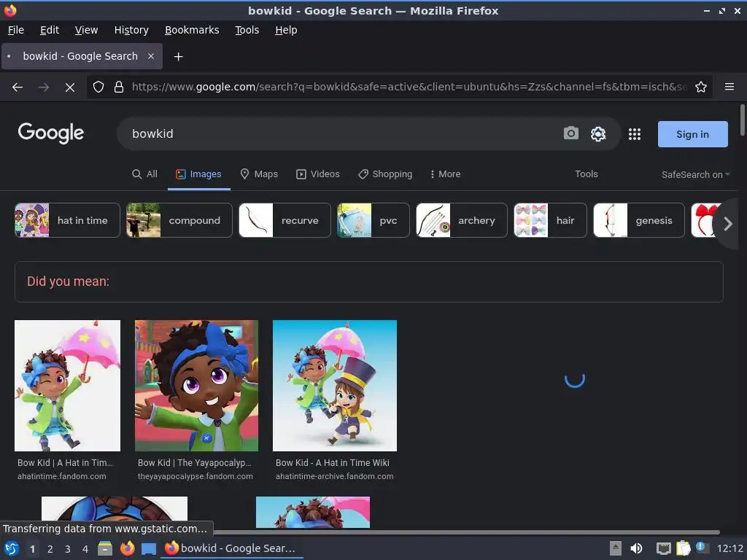This screenshot has height=560, width=747.
Task: Filter by hair chip
Action: [x=550, y=220]
